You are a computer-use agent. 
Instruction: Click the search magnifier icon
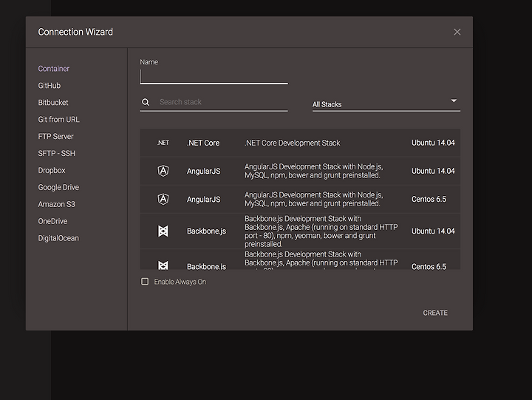point(146,102)
